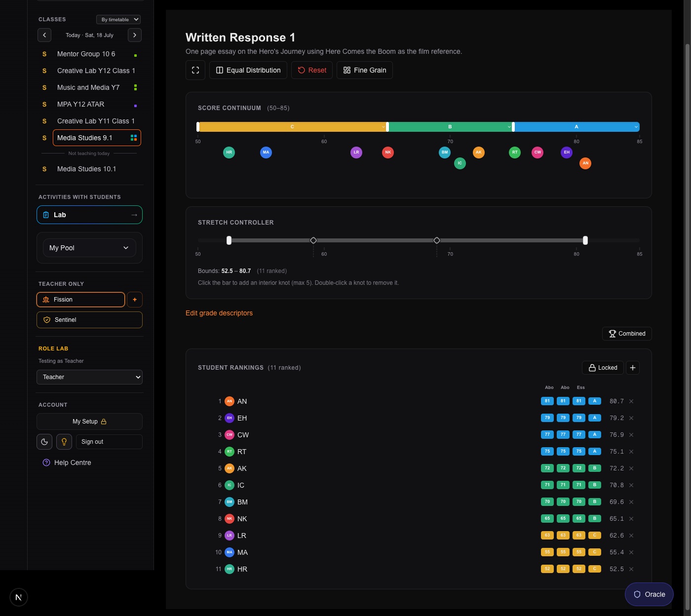Click the red Reset button

[312, 70]
